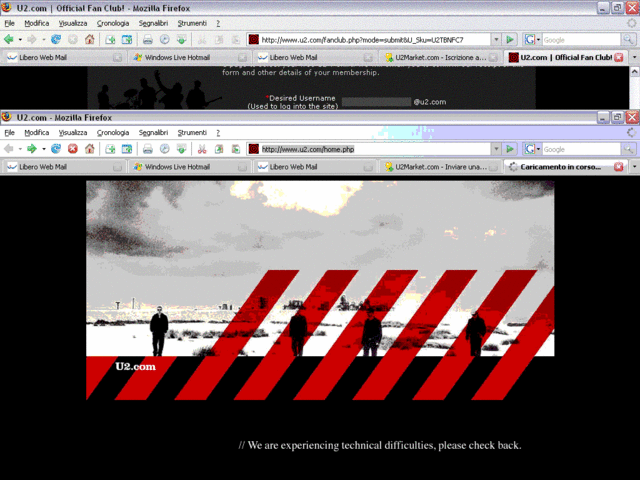Open forward-history dropdown in front U2.com window
This screenshot has height=480, width=640.
pyautogui.click(x=44, y=149)
